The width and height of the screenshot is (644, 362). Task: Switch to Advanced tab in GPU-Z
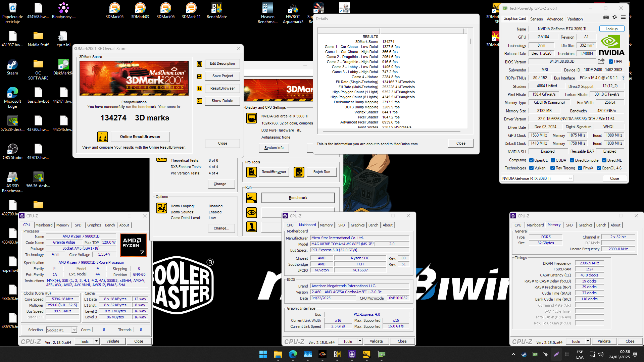click(555, 19)
